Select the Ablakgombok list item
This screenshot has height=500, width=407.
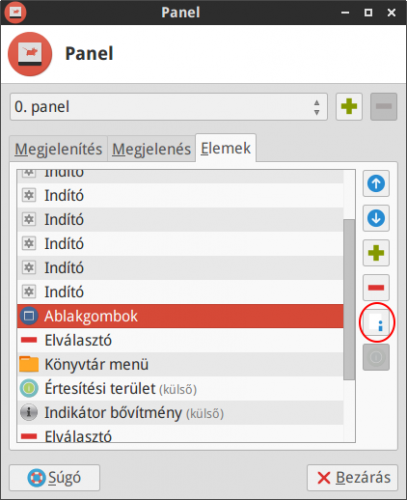[x=180, y=316]
